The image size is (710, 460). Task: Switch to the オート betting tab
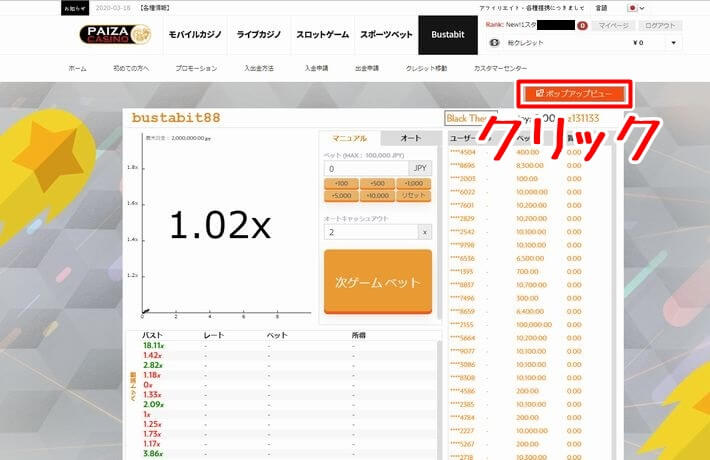pos(410,138)
